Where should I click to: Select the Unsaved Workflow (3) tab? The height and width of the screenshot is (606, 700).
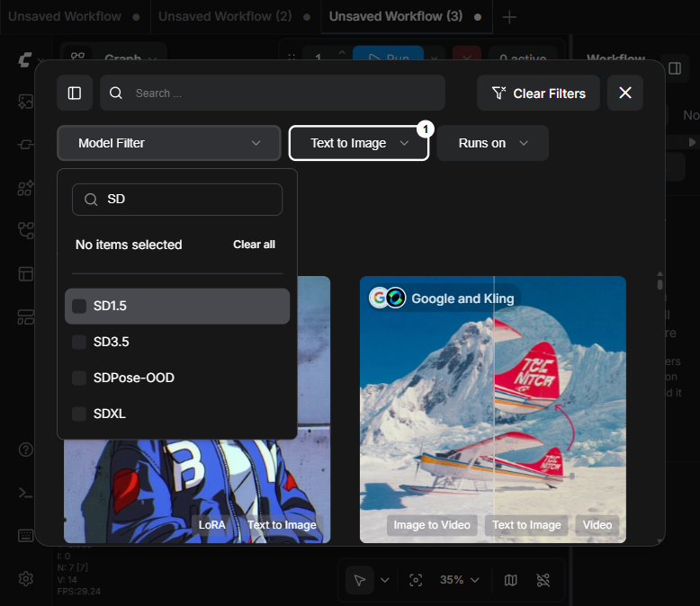coord(407,16)
